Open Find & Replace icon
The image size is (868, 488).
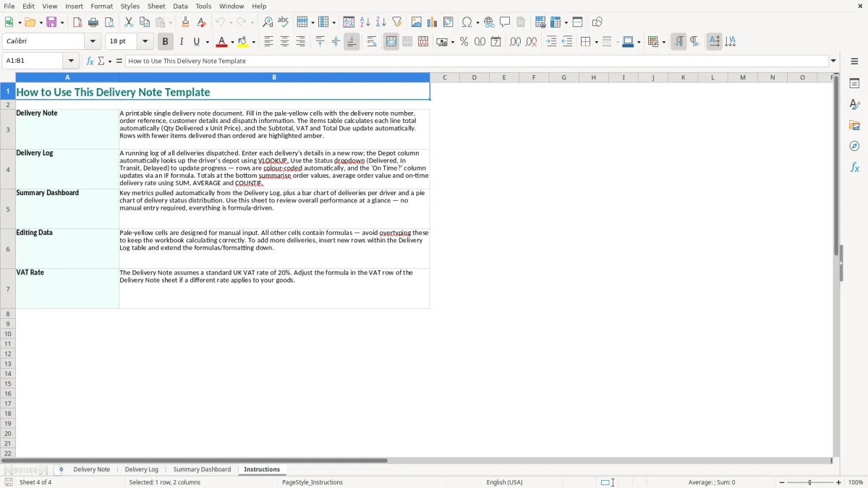(268, 22)
